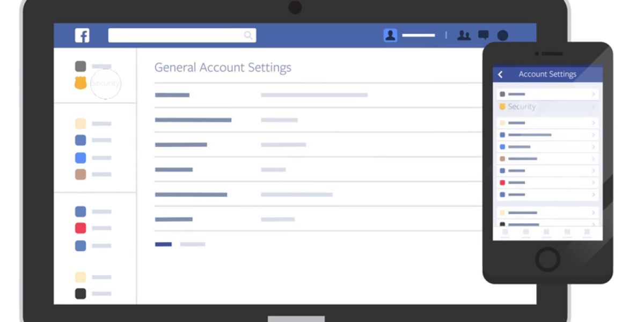Tap the black icon row on the phone

547,224
